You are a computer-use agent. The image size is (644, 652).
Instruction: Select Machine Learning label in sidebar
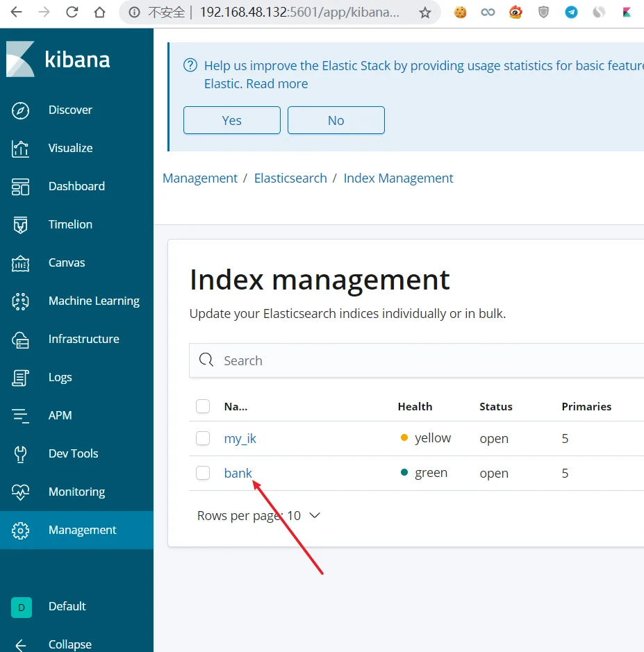tap(94, 301)
